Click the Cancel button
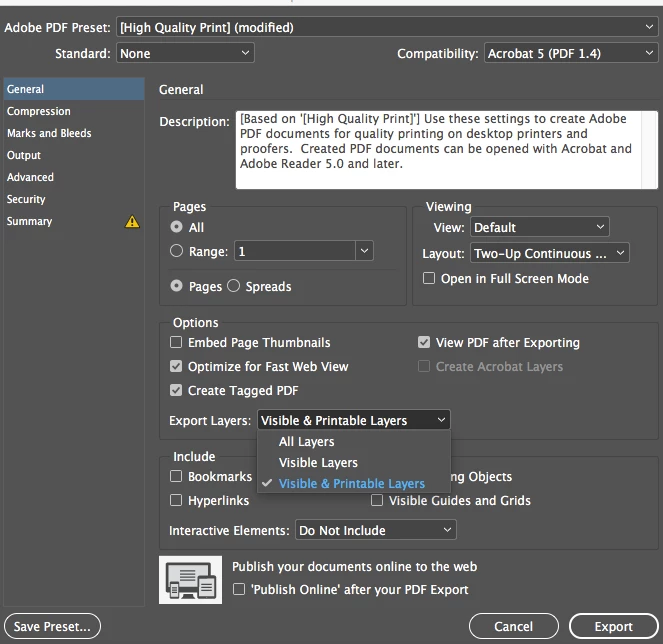Viewport: 663px width, 644px height. (514, 626)
